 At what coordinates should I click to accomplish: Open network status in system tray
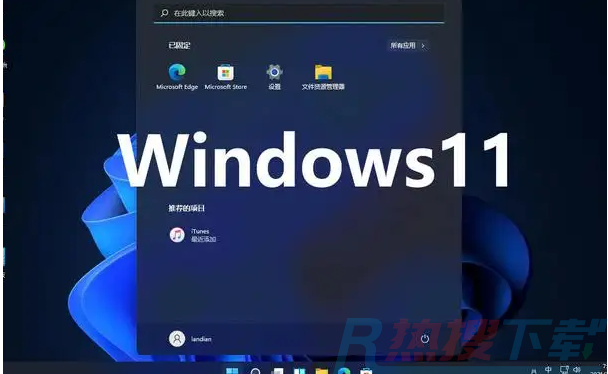tap(564, 370)
